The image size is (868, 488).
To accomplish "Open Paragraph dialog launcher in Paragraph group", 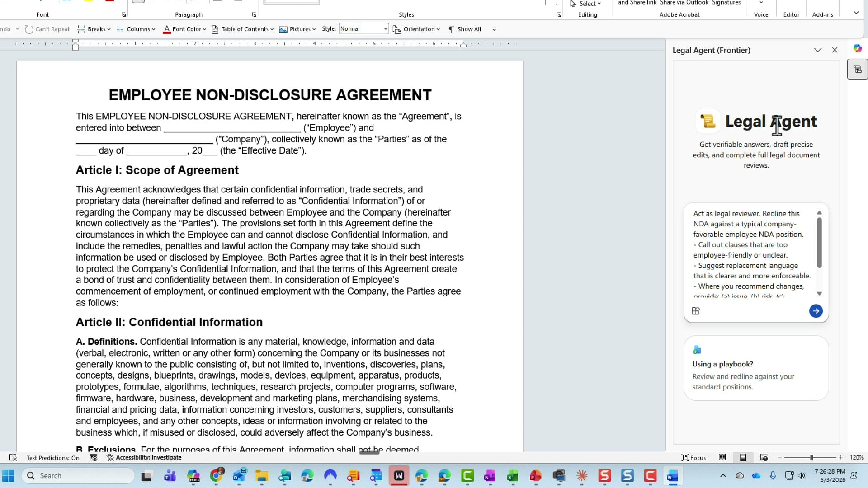I will (x=254, y=15).
